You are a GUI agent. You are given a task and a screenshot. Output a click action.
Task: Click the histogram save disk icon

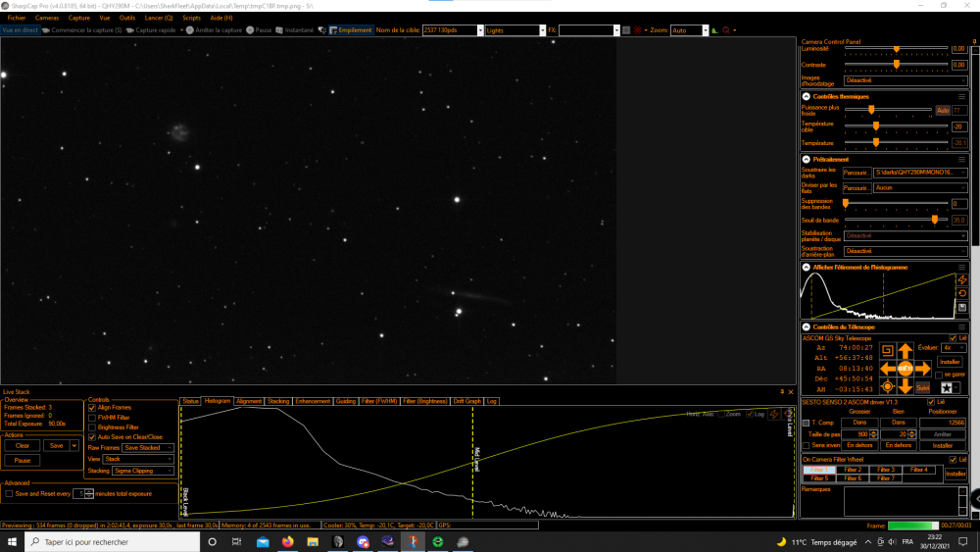point(962,308)
